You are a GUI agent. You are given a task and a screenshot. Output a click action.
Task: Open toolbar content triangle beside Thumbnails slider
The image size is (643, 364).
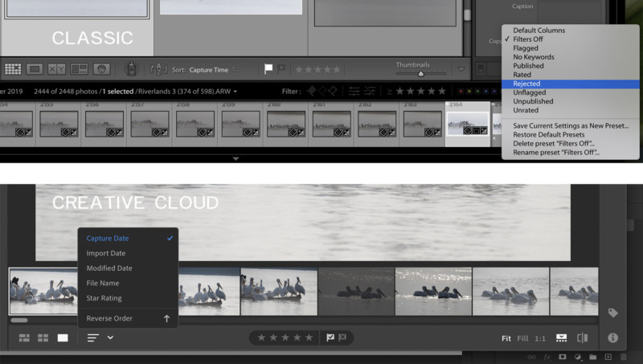(x=461, y=69)
